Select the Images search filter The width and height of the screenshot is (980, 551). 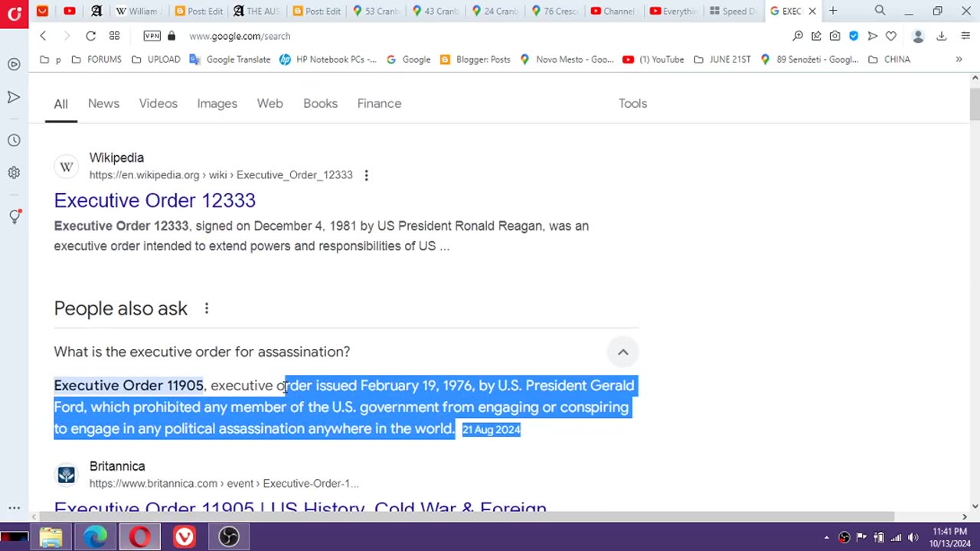[x=217, y=103]
